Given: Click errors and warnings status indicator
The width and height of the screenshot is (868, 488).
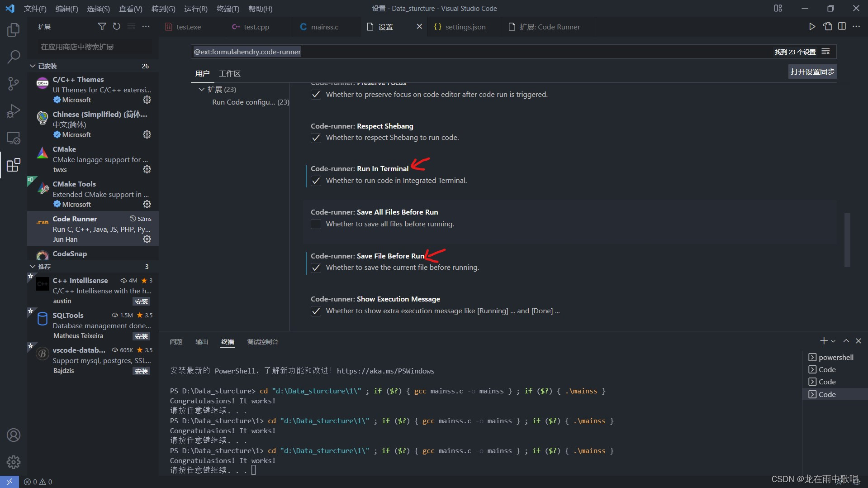Looking at the screenshot, I should point(38,482).
